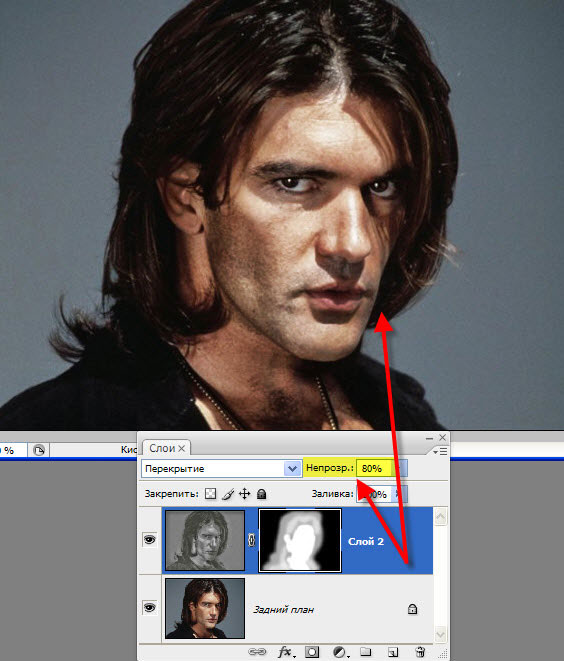Create new adjustment layer icon
Screen dimensions: 564x661
coord(341,652)
